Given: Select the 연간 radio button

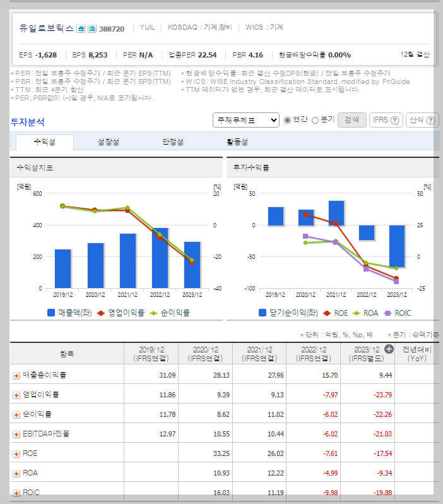Looking at the screenshot, I should point(288,120).
